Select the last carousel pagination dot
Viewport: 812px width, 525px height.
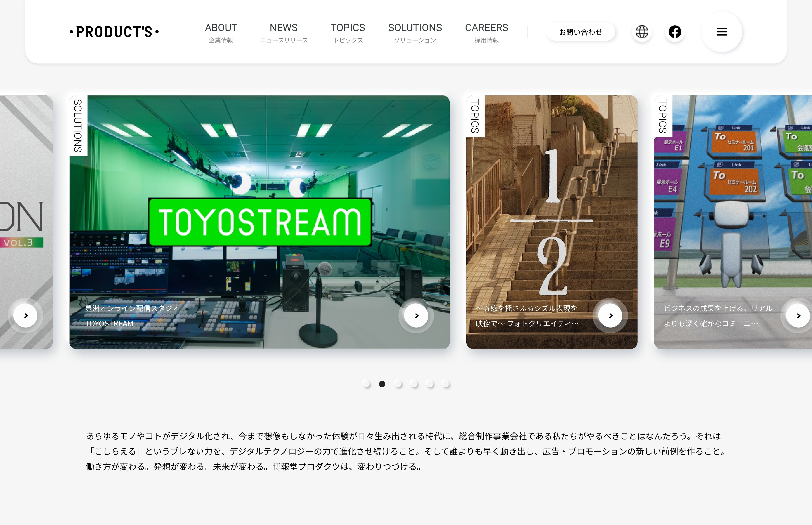tap(446, 384)
